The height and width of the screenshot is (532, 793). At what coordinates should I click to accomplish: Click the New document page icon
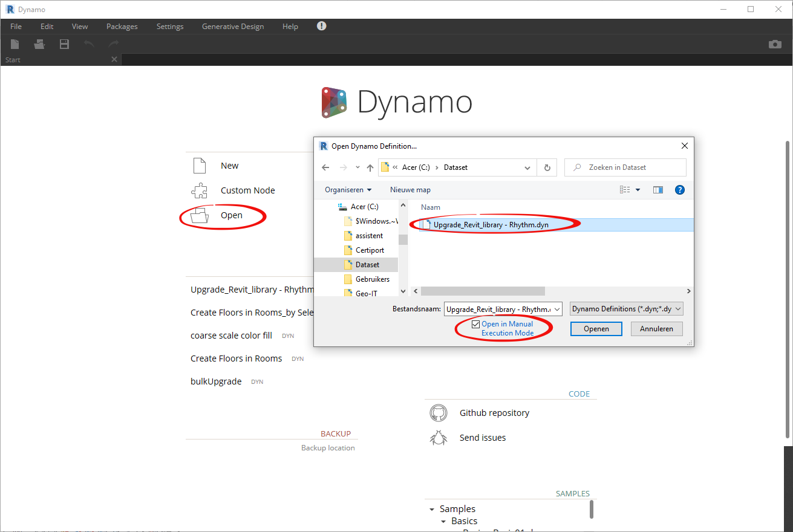[200, 166]
